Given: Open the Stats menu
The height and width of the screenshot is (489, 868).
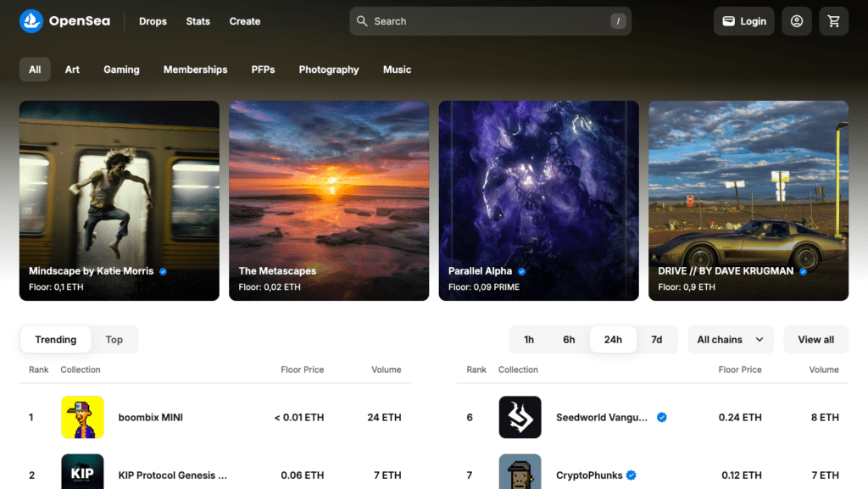Looking at the screenshot, I should click(x=198, y=21).
